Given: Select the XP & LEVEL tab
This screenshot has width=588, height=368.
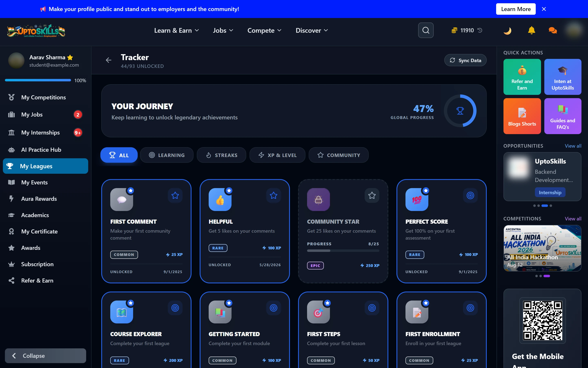Looking at the screenshot, I should coord(277,155).
